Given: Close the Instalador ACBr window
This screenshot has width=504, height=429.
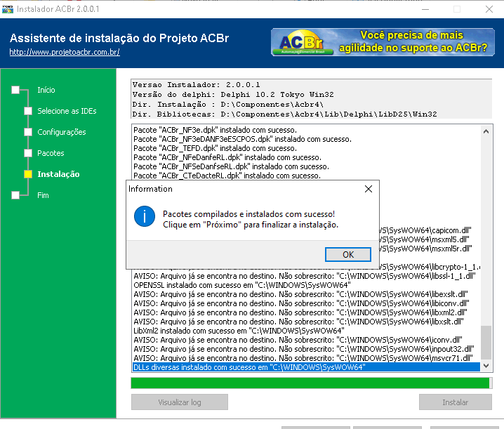Looking at the screenshot, I should click(489, 9).
